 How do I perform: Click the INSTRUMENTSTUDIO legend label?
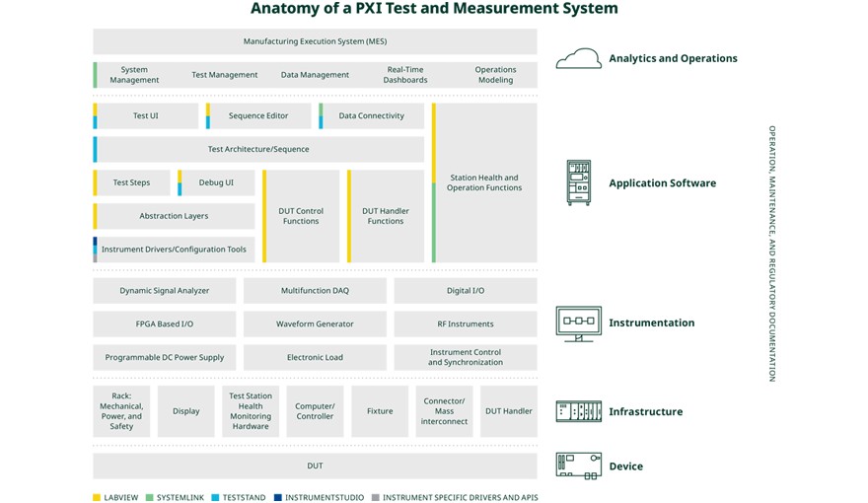tap(325, 497)
